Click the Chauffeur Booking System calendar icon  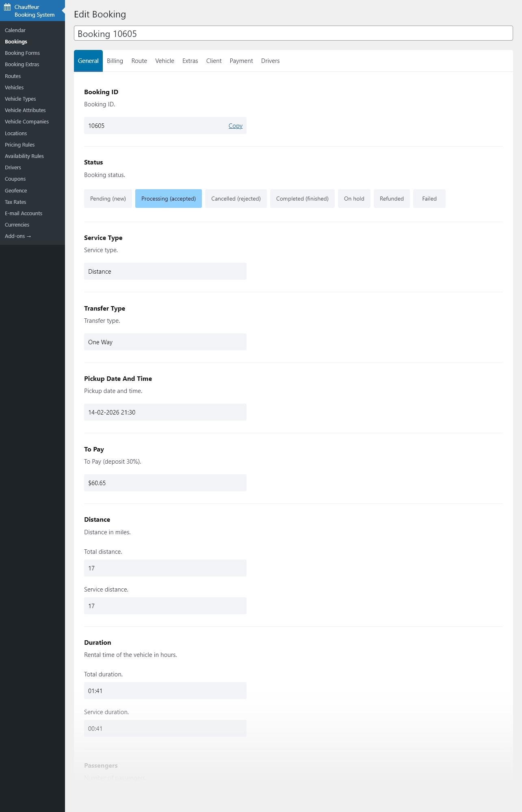(x=7, y=7)
